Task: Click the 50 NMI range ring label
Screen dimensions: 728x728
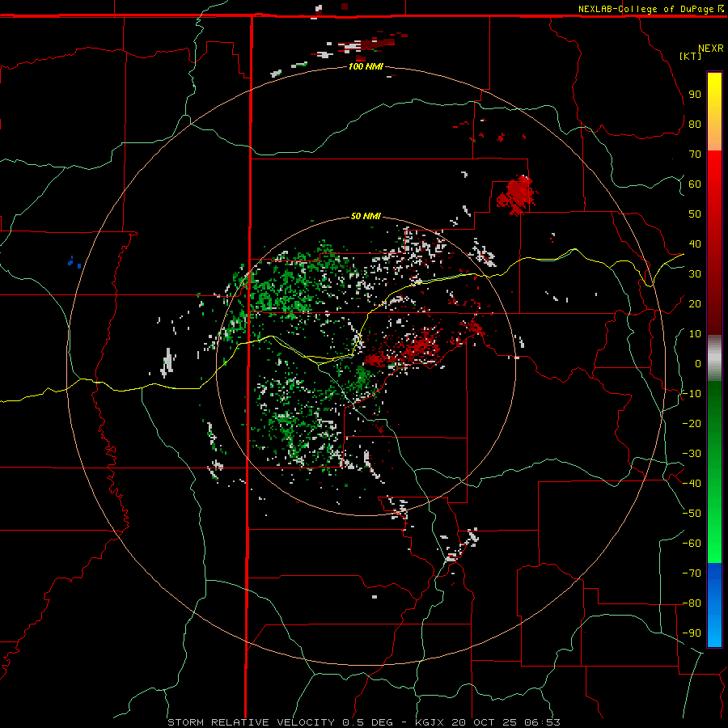Action: [366, 216]
